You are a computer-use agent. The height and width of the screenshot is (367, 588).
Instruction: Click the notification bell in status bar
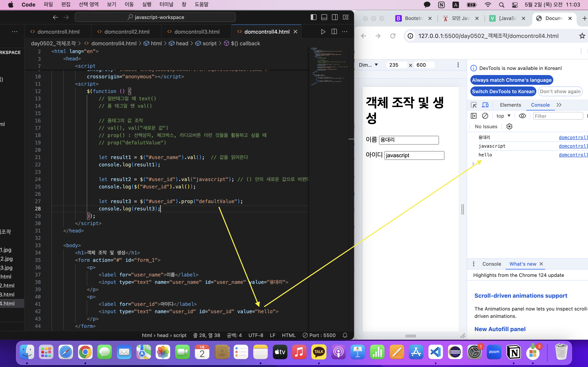click(345, 335)
